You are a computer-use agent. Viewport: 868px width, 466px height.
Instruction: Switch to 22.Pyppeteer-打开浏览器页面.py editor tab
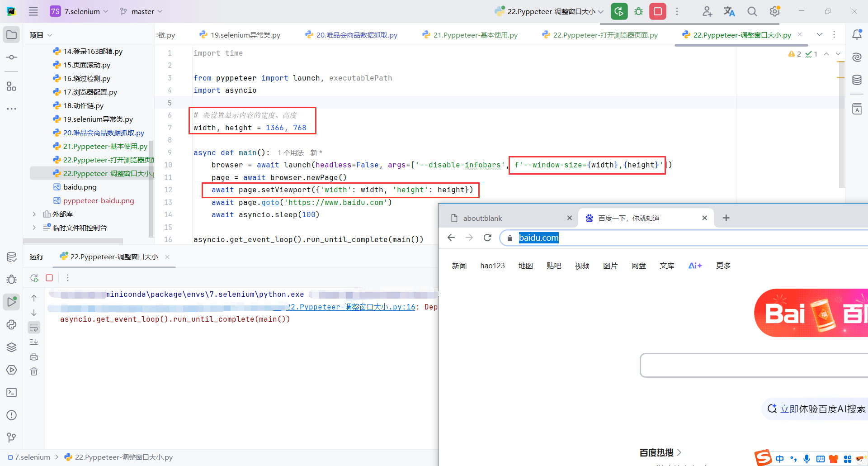[x=600, y=35]
